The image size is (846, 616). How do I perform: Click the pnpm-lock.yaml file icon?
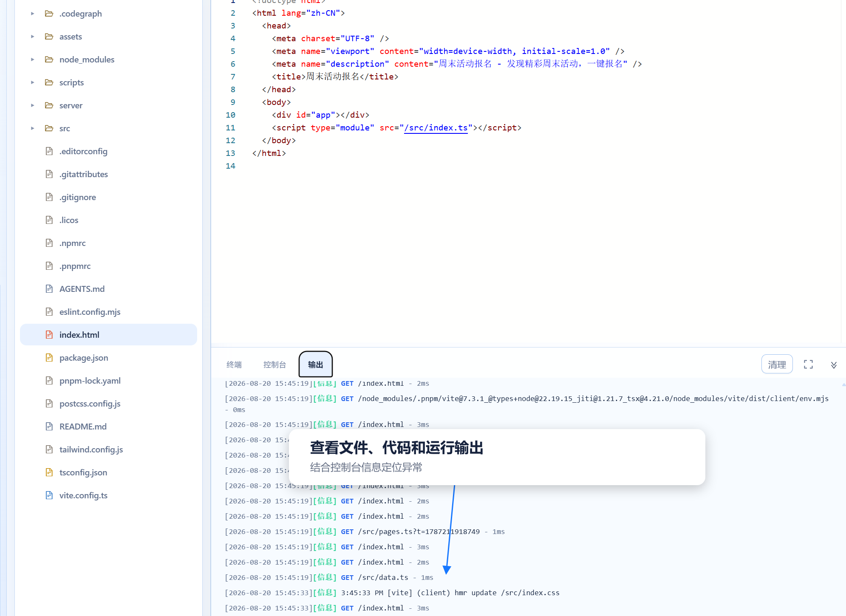tap(49, 381)
